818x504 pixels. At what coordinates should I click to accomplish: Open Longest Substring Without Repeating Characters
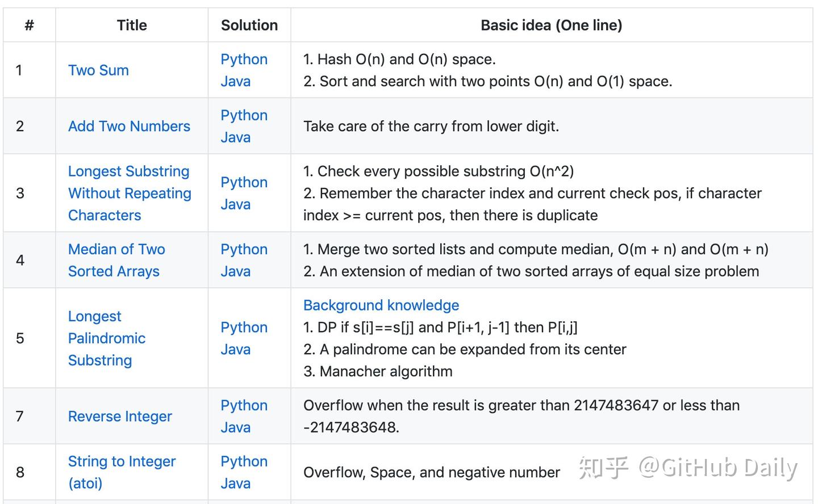[x=129, y=193]
